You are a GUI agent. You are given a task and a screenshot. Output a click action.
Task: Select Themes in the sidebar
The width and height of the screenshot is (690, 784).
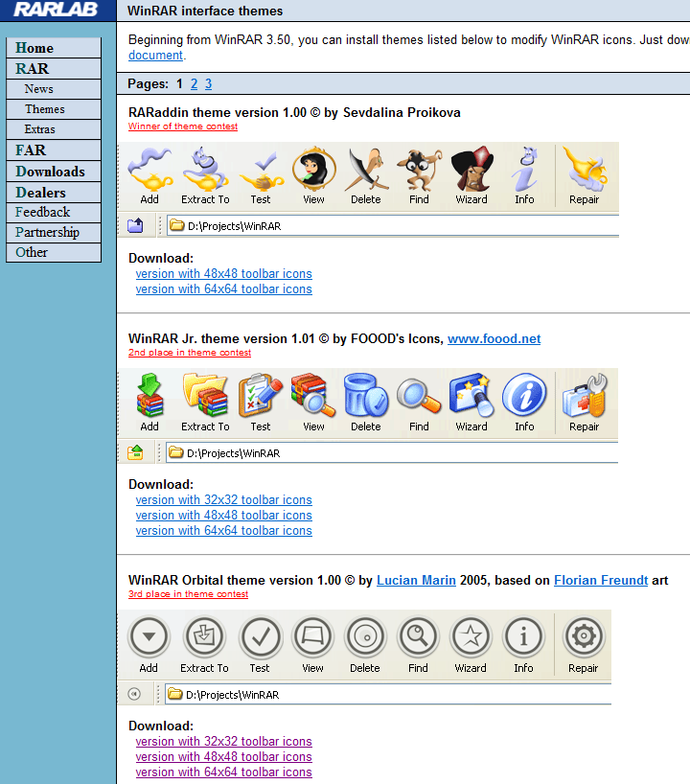[54, 109]
